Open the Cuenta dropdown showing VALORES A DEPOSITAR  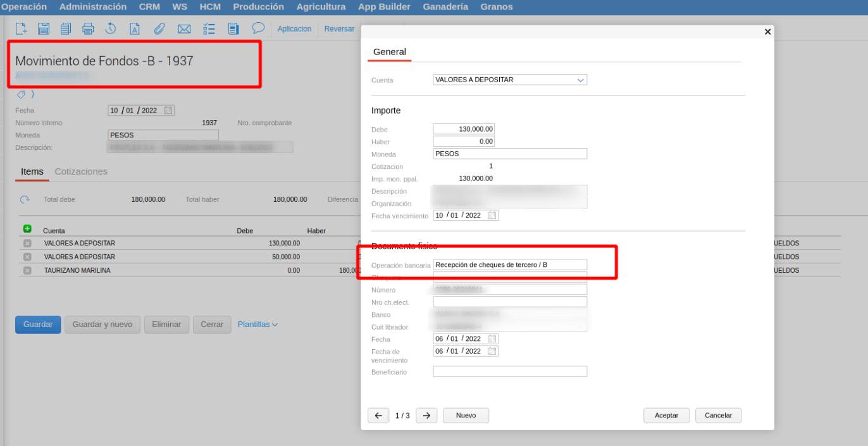[x=510, y=80]
